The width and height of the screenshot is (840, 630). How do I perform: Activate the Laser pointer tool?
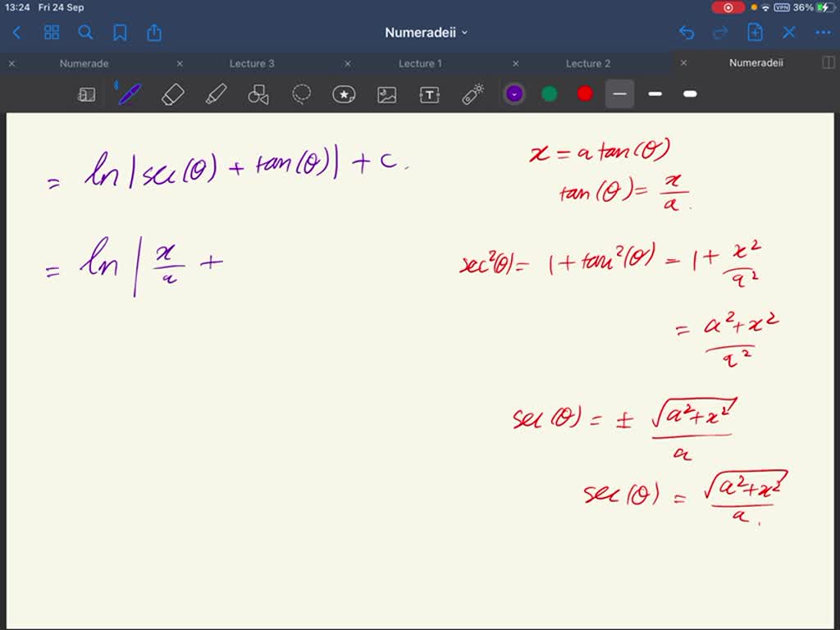coord(473,94)
